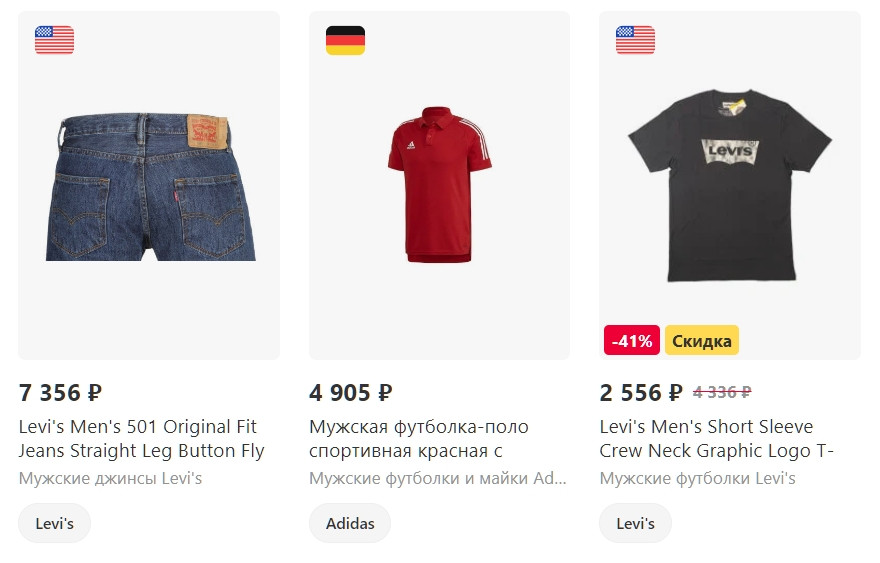
Task: Go to Мужские футболки и майки category
Action: coord(437,478)
